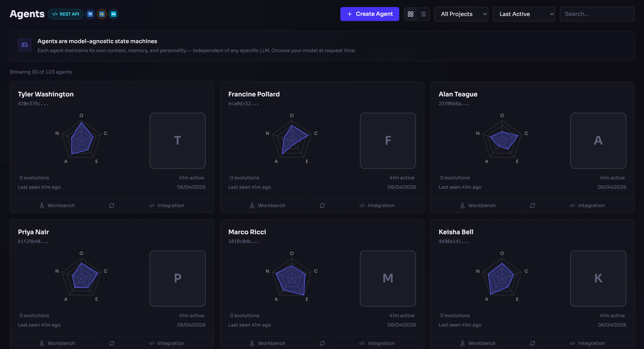Open the Python SDK badge icon

[102, 14]
